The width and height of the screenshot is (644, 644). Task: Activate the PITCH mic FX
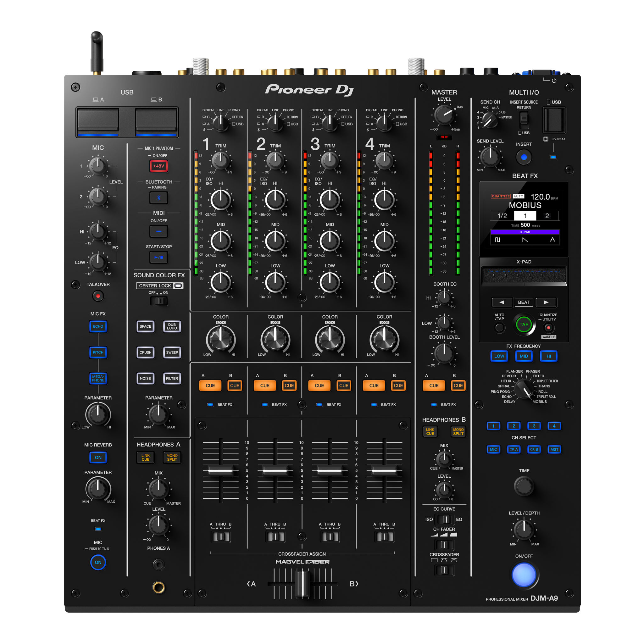pyautogui.click(x=98, y=353)
